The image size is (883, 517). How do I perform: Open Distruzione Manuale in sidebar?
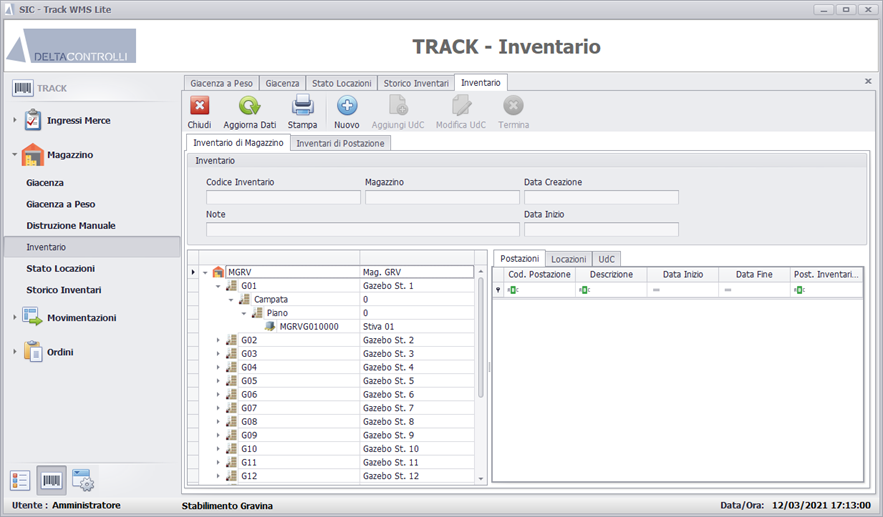[71, 225]
